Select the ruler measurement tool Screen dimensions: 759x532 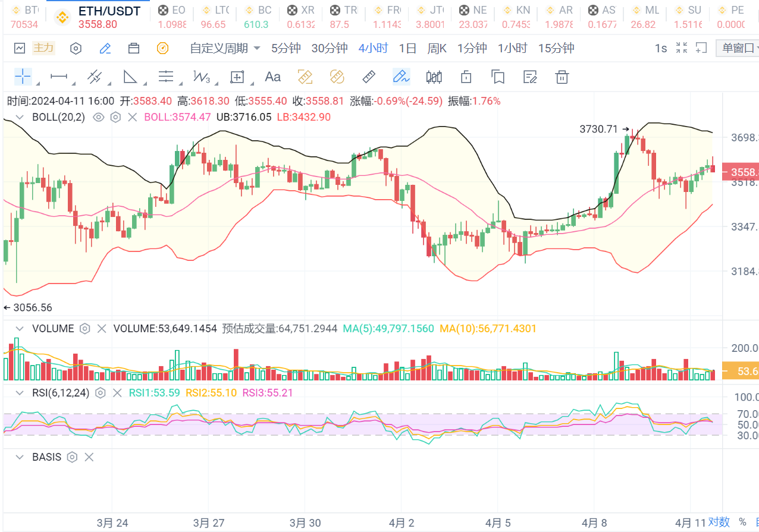tap(369, 76)
